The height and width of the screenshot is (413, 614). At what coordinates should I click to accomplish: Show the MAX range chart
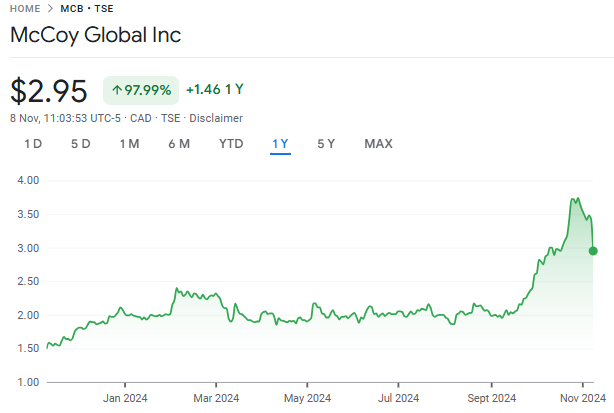pos(378,144)
